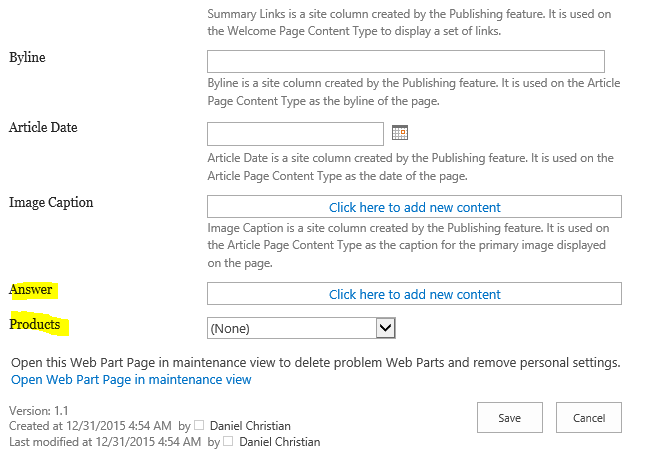This screenshot has height=473, width=671.
Task: Click the highlighted Products field label
Action: pyautogui.click(x=35, y=324)
